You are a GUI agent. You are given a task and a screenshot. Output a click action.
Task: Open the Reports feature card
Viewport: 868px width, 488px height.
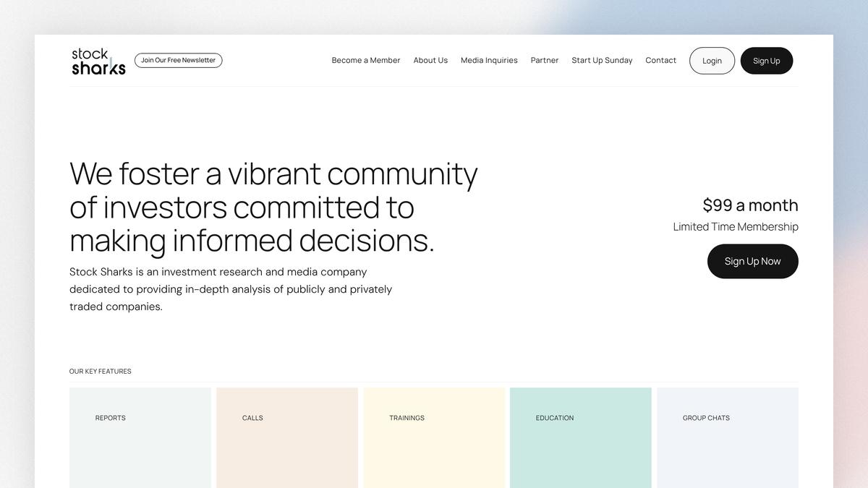[x=140, y=437]
